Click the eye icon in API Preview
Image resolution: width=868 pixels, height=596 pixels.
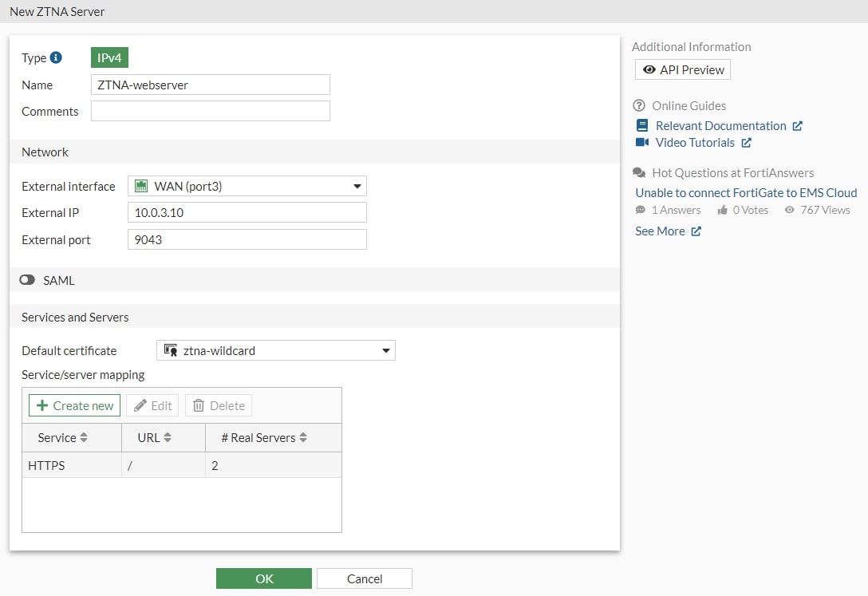click(649, 70)
